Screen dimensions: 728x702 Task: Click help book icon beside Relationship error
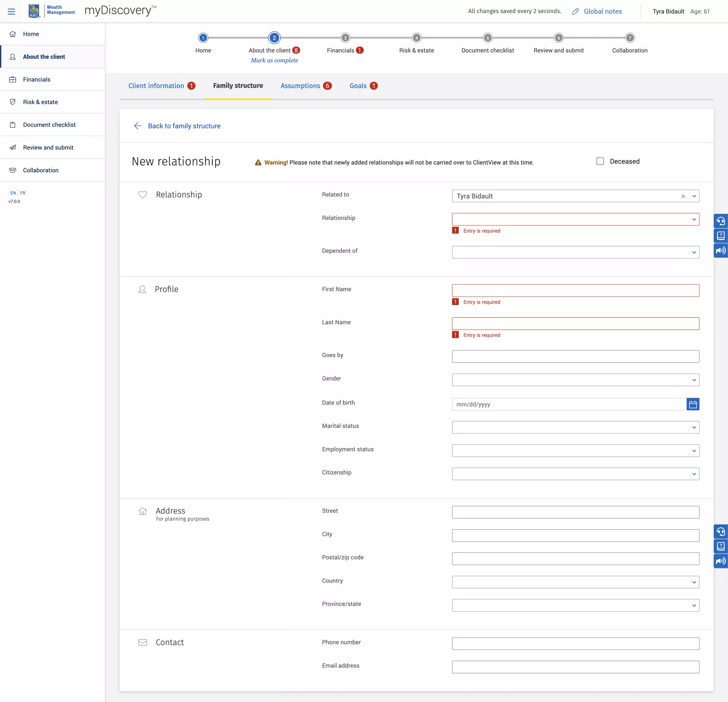coord(721,236)
